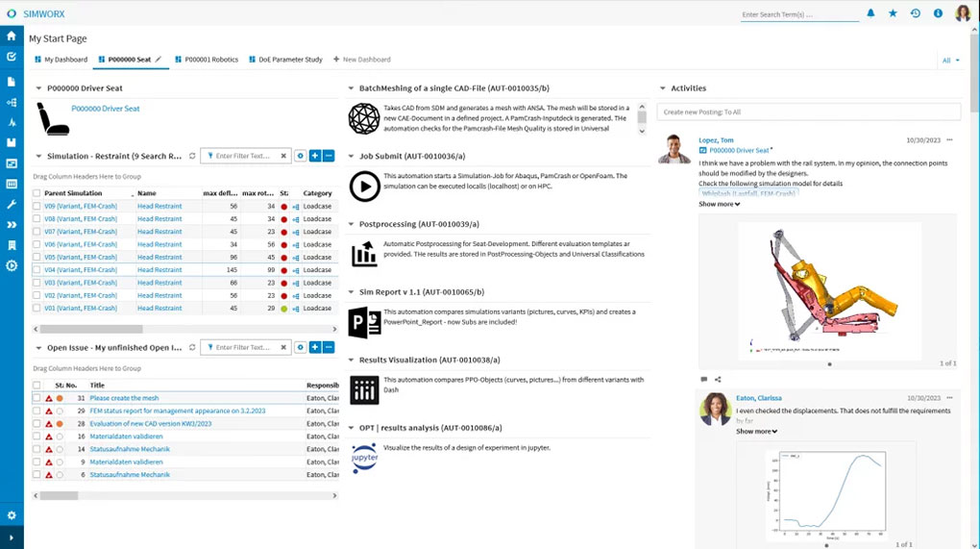Open the P000000 Driver Seat link
980x549 pixels.
click(x=106, y=109)
